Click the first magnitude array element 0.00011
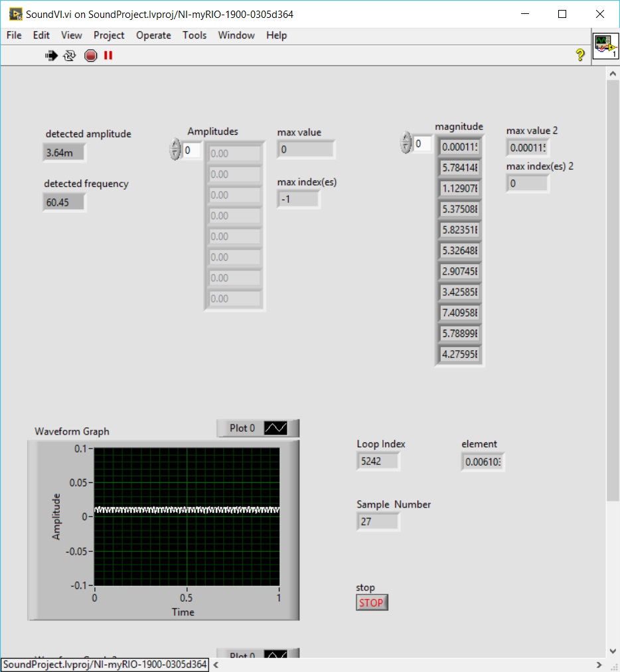 [459, 147]
